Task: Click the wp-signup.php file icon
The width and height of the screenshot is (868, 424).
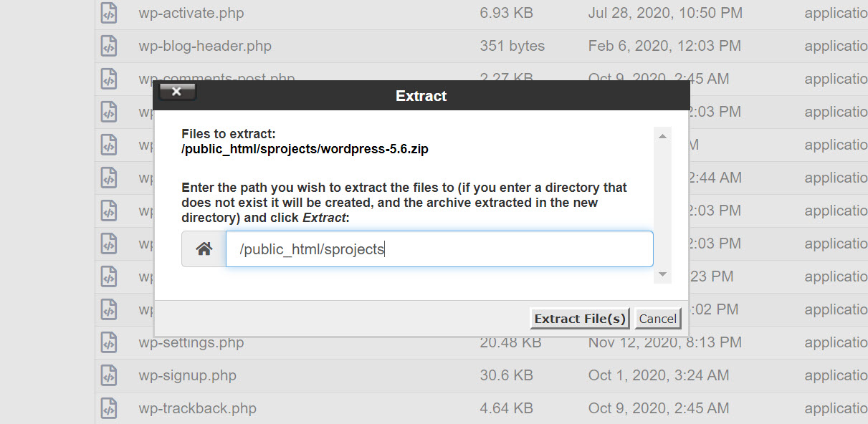Action: click(108, 375)
